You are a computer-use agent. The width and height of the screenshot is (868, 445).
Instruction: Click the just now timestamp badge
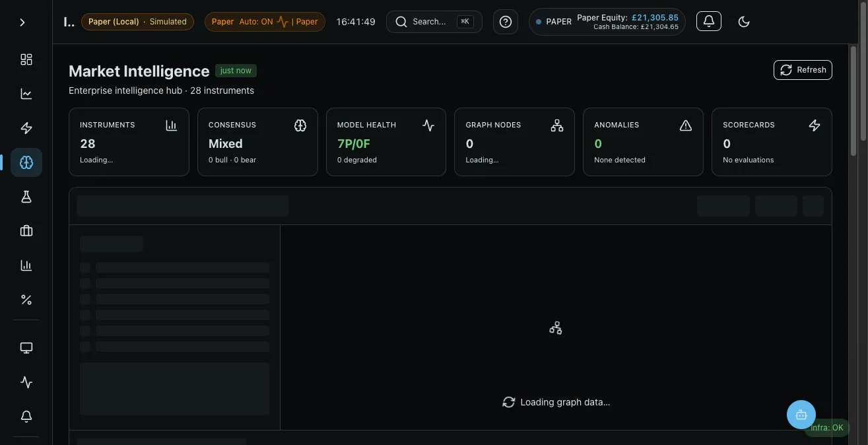point(236,71)
